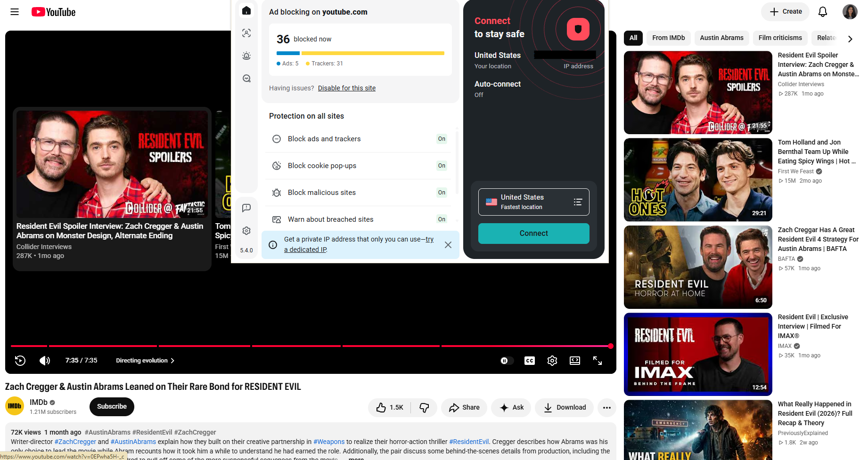Viewport: 868px width, 460px height.
Task: Open First We Feast channel link
Action: pos(796,171)
